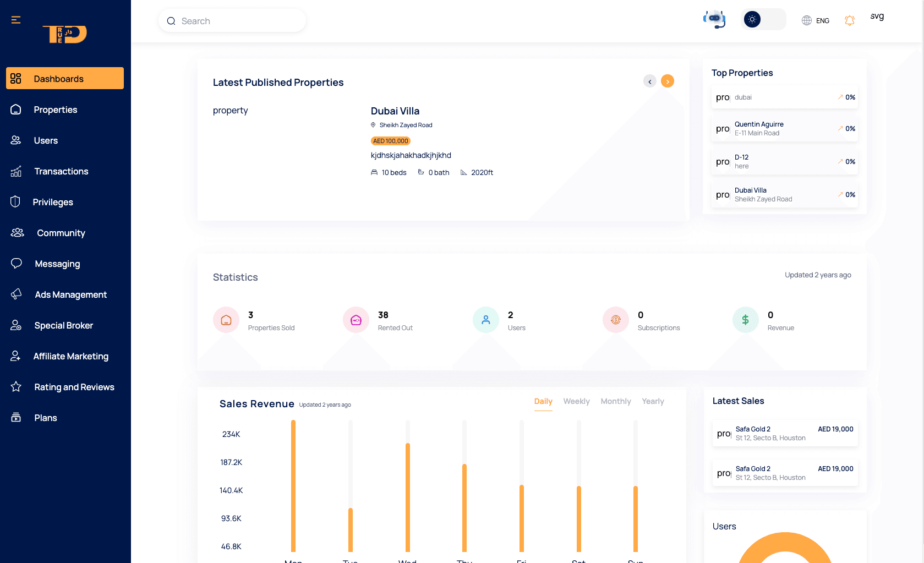Toggle the light/dark theme switch
This screenshot has width=924, height=563.
coord(763,19)
